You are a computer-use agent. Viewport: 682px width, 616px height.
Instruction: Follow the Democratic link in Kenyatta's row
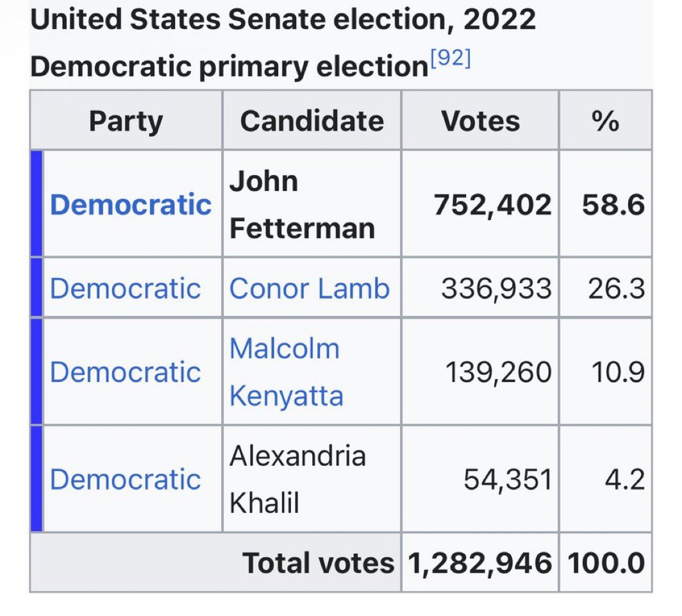pyautogui.click(x=126, y=372)
